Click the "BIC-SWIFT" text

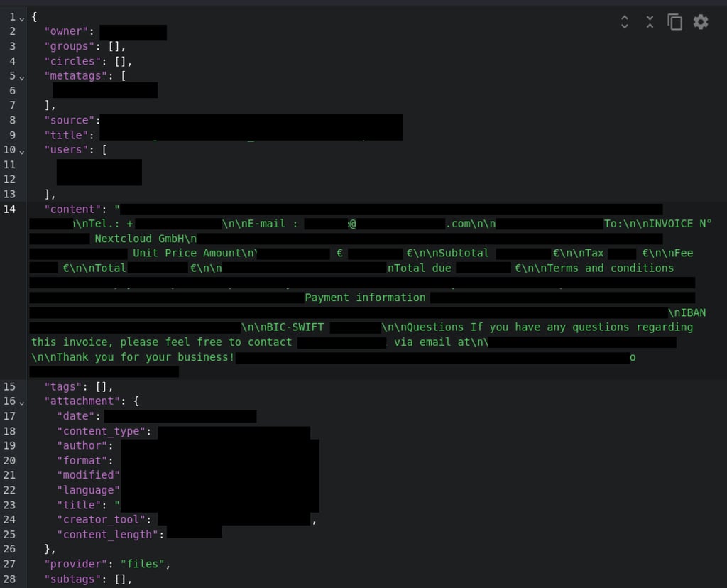(295, 327)
